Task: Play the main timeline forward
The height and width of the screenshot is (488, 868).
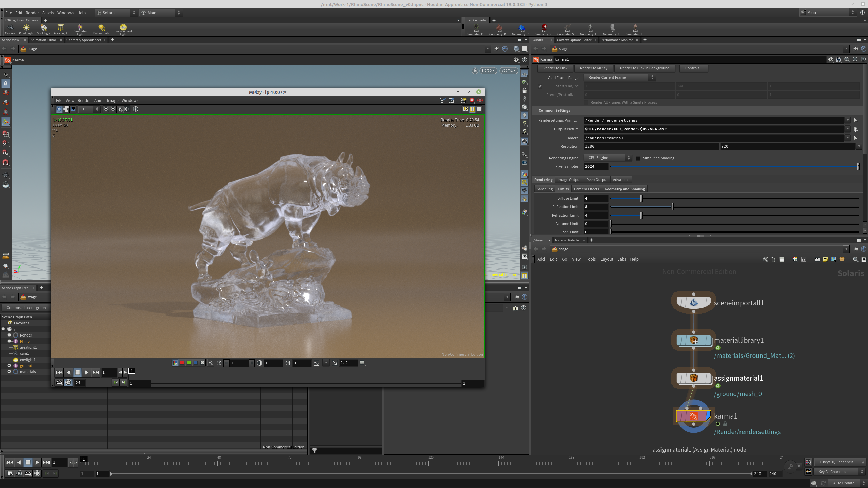Action: pyautogui.click(x=37, y=462)
